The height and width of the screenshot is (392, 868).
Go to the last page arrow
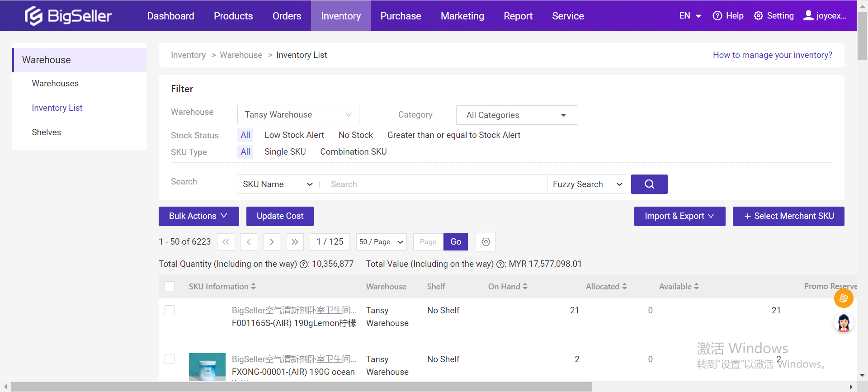click(x=295, y=242)
